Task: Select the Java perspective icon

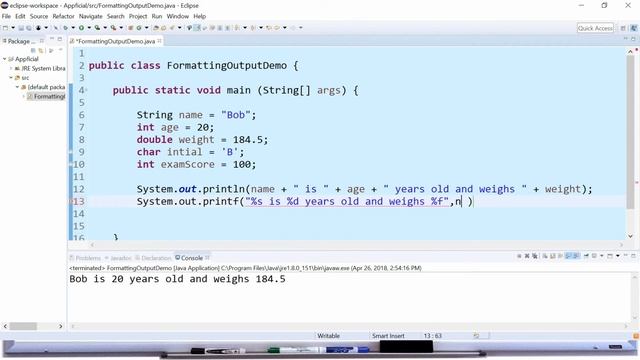Action: click(634, 28)
